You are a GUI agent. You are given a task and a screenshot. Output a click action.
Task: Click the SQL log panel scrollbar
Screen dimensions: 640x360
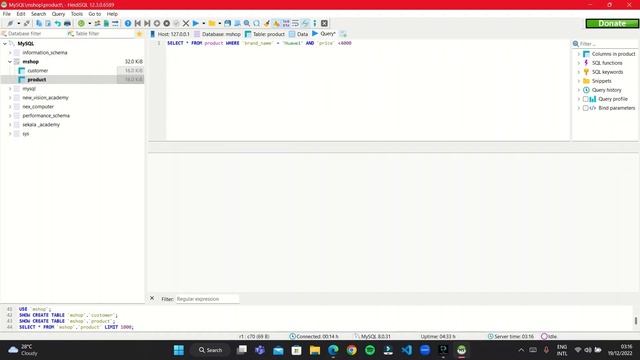tap(636, 321)
